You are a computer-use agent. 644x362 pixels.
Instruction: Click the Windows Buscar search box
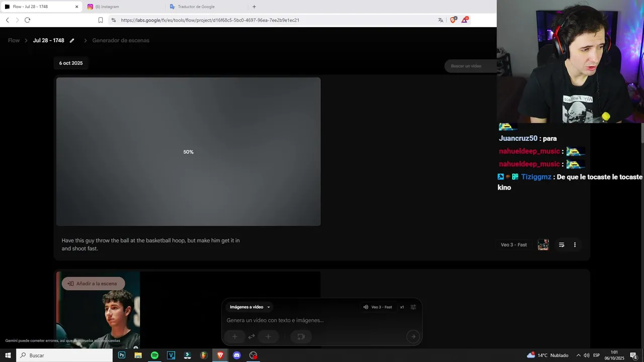(64, 355)
